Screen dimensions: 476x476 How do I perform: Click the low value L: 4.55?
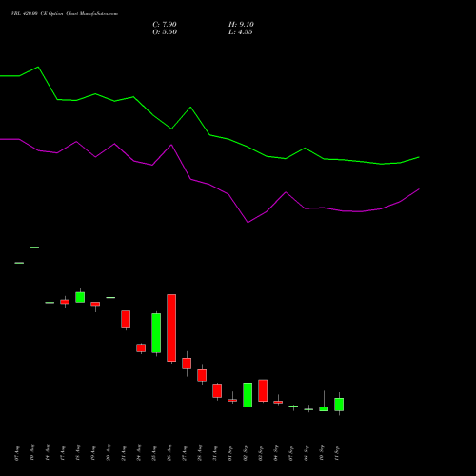(241, 32)
